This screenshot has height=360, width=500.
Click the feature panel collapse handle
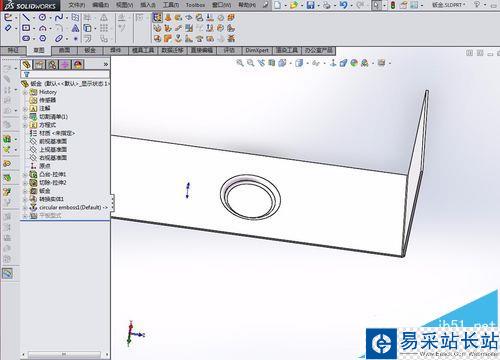click(x=113, y=202)
